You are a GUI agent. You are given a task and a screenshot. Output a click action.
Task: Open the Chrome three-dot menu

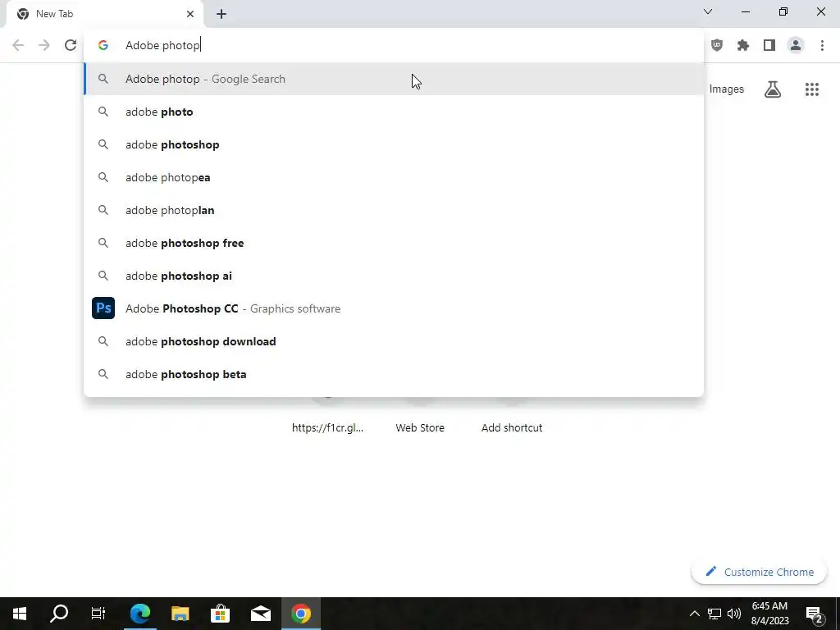[x=822, y=45]
